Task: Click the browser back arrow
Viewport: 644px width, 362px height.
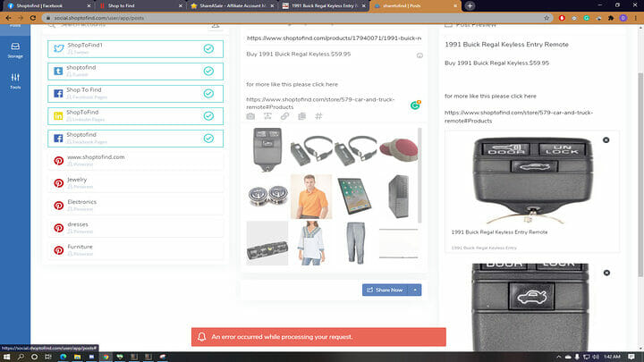Action: point(8,18)
